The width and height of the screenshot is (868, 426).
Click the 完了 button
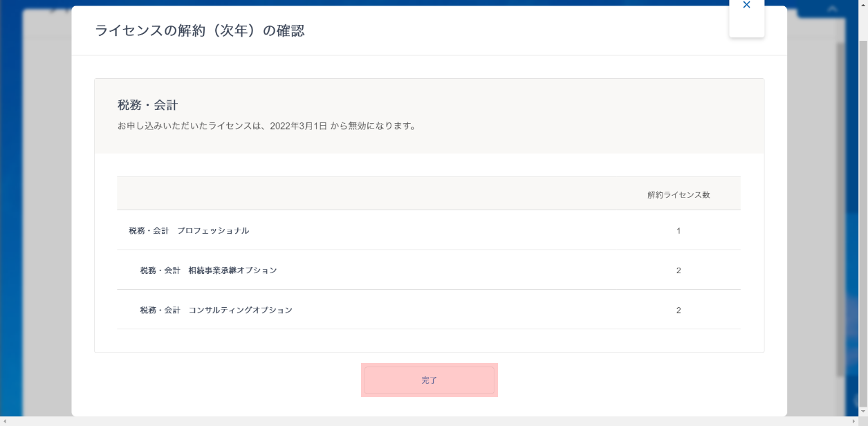pos(429,380)
